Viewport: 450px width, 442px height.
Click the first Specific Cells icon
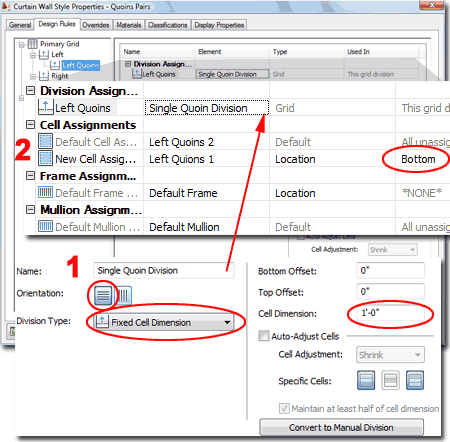coord(366,380)
